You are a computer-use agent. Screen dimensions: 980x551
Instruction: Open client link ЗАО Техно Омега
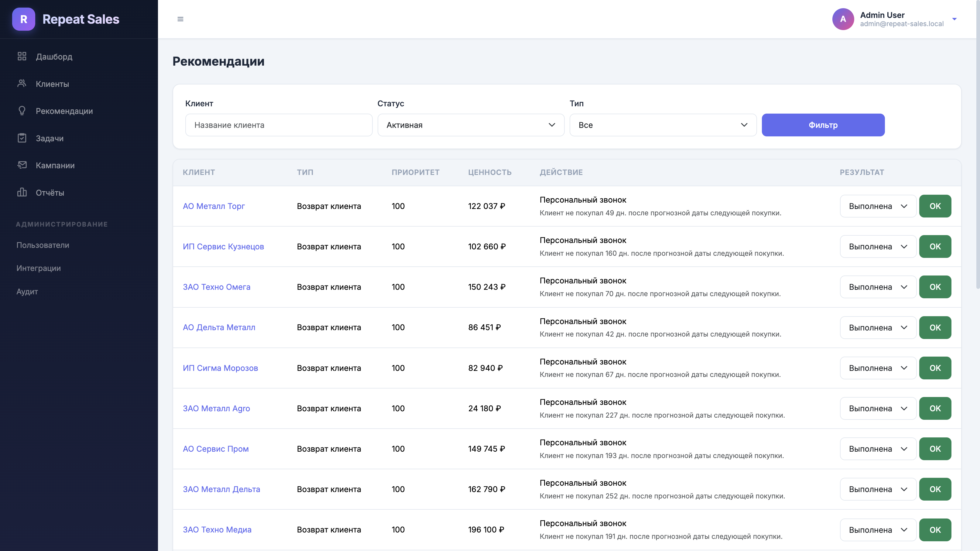[217, 287]
